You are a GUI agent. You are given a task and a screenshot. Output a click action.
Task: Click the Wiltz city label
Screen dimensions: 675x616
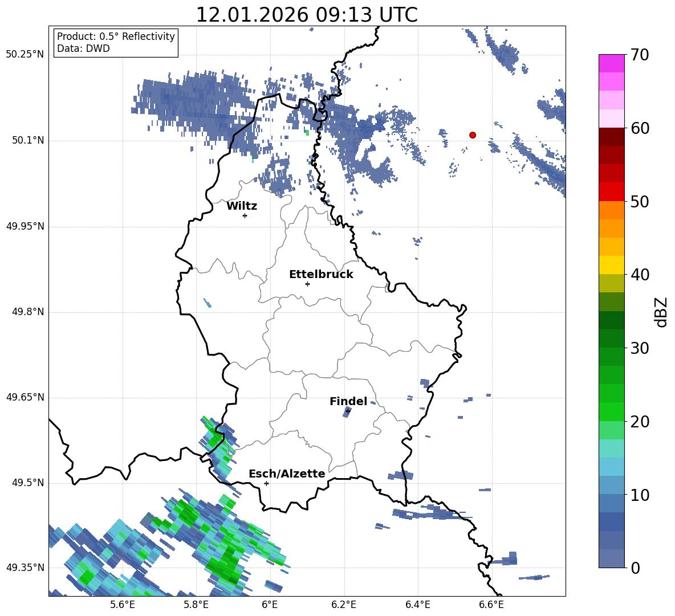[242, 206]
